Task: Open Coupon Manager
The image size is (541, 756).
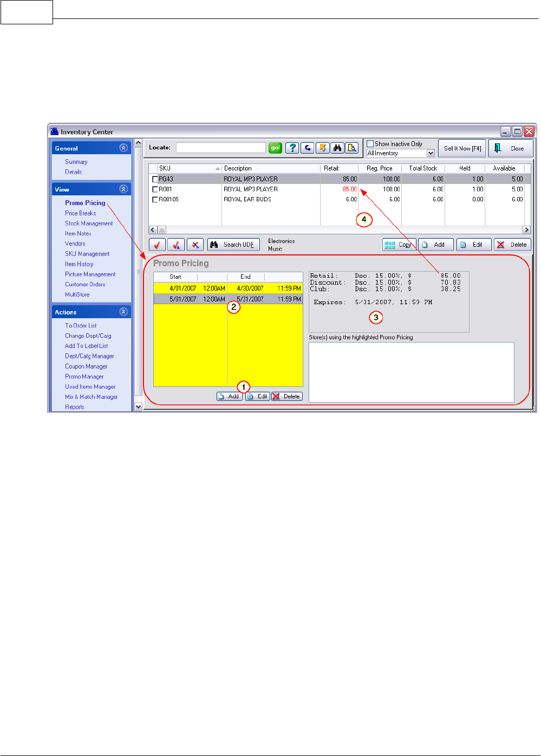Action: (x=86, y=366)
